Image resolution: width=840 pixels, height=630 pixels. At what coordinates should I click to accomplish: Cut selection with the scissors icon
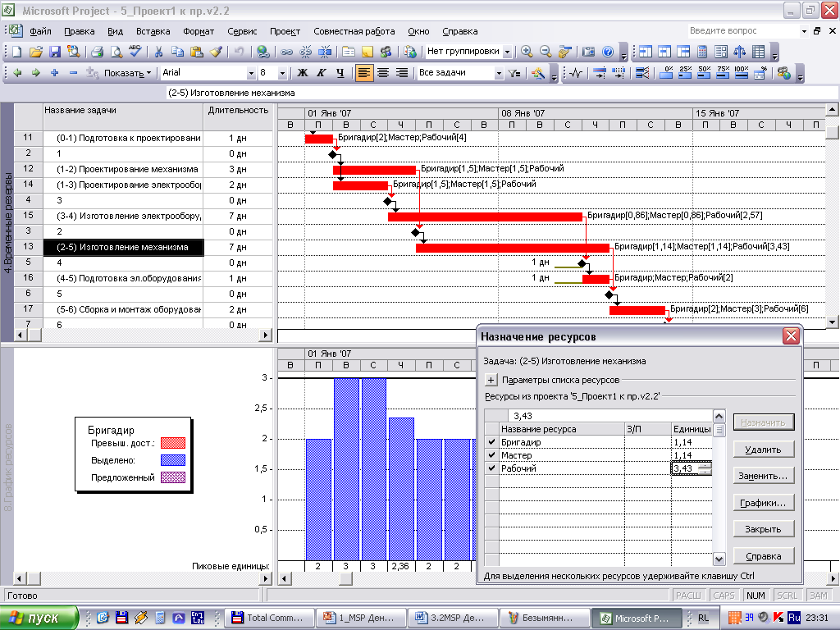158,52
